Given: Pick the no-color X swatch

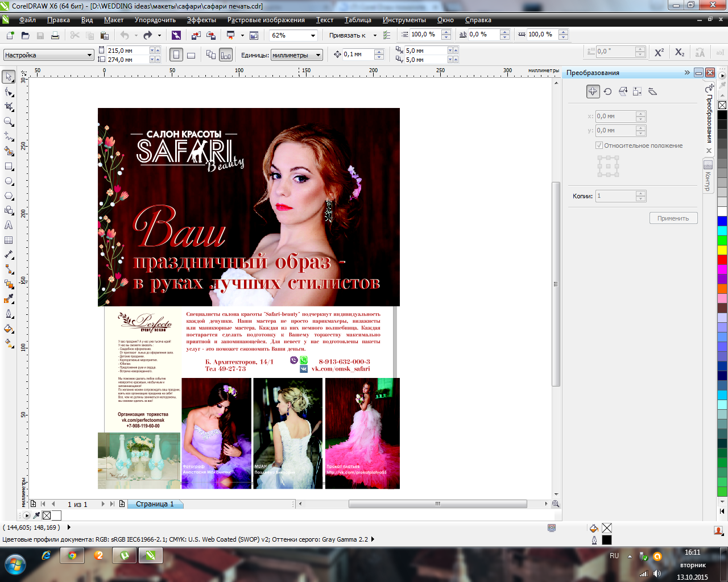Looking at the screenshot, I should tap(722, 105).
